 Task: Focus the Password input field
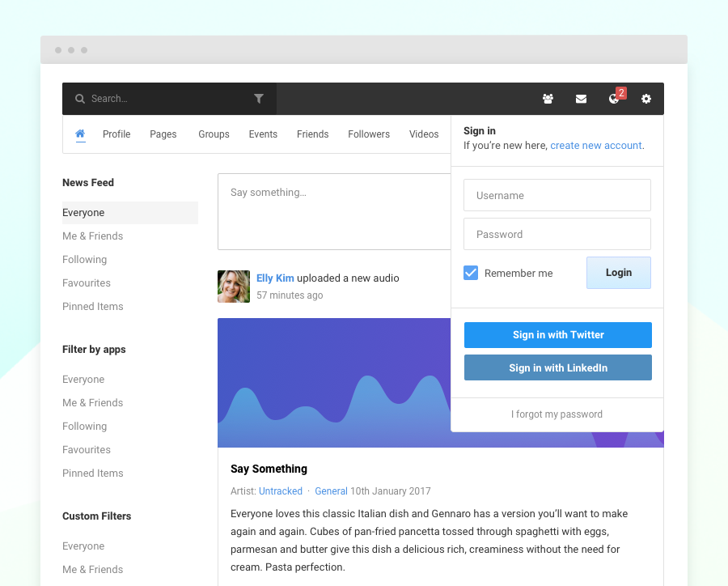click(x=557, y=234)
